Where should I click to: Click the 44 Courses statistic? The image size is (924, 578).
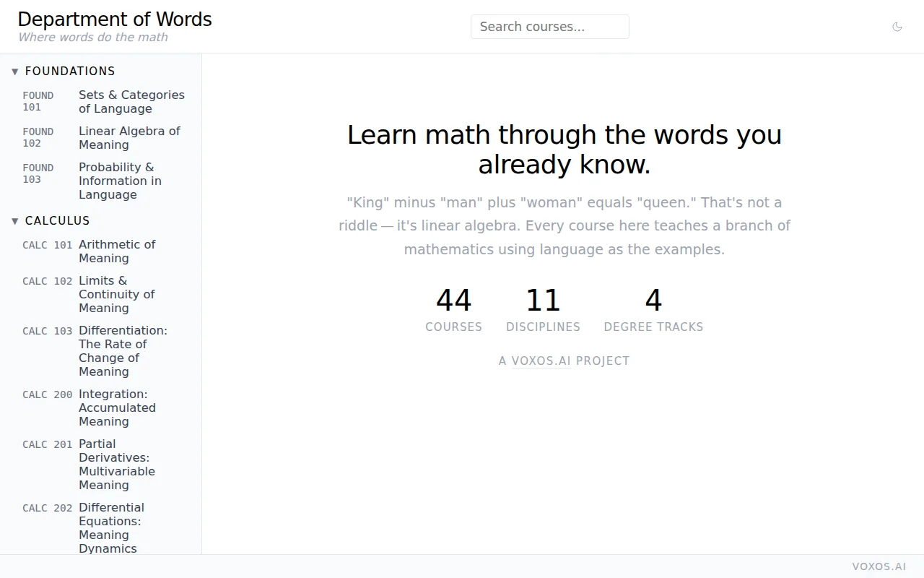click(x=454, y=309)
